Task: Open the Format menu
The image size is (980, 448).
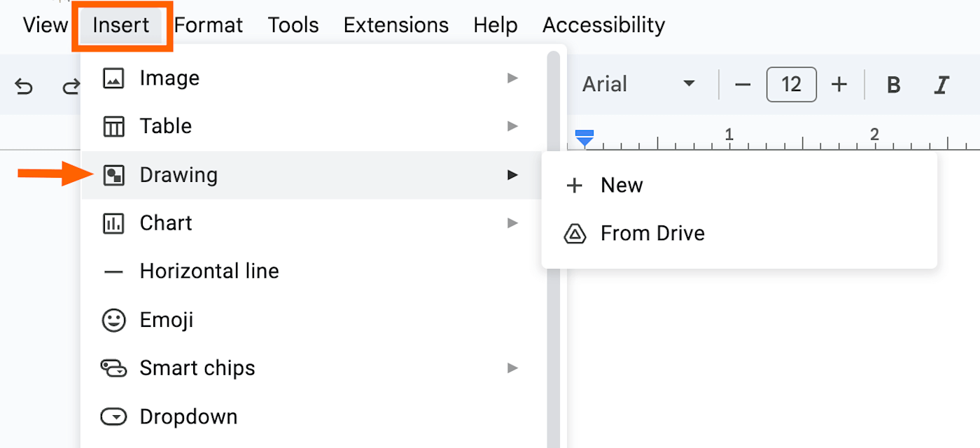Action: click(209, 25)
